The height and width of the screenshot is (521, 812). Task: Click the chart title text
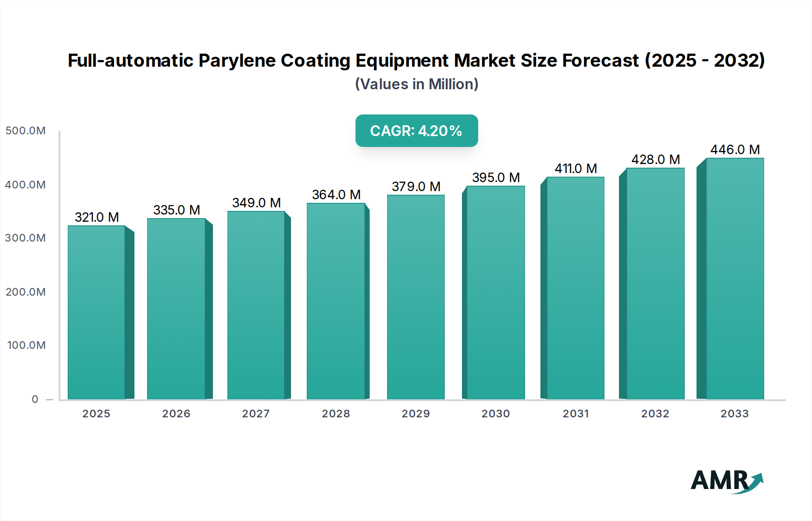click(x=416, y=60)
